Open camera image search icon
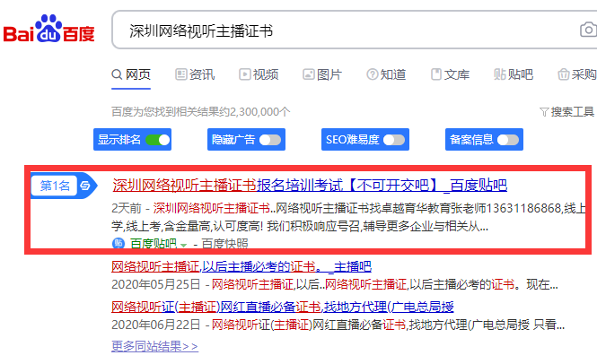 [588, 30]
